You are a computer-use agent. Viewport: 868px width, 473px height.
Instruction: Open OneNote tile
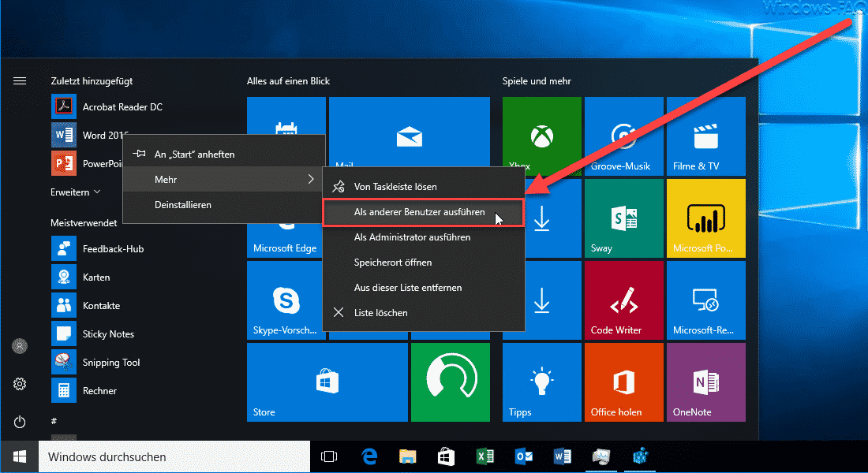point(705,382)
